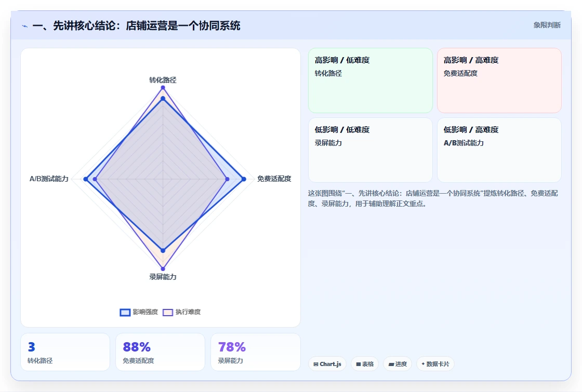
Task: Select the 进度 tag chip
Action: click(x=398, y=364)
